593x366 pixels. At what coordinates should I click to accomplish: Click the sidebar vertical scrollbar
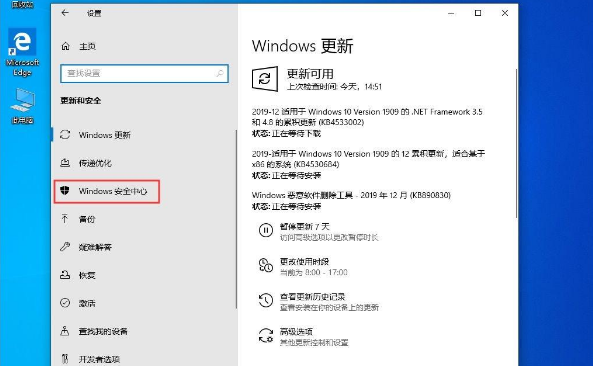pos(236,219)
